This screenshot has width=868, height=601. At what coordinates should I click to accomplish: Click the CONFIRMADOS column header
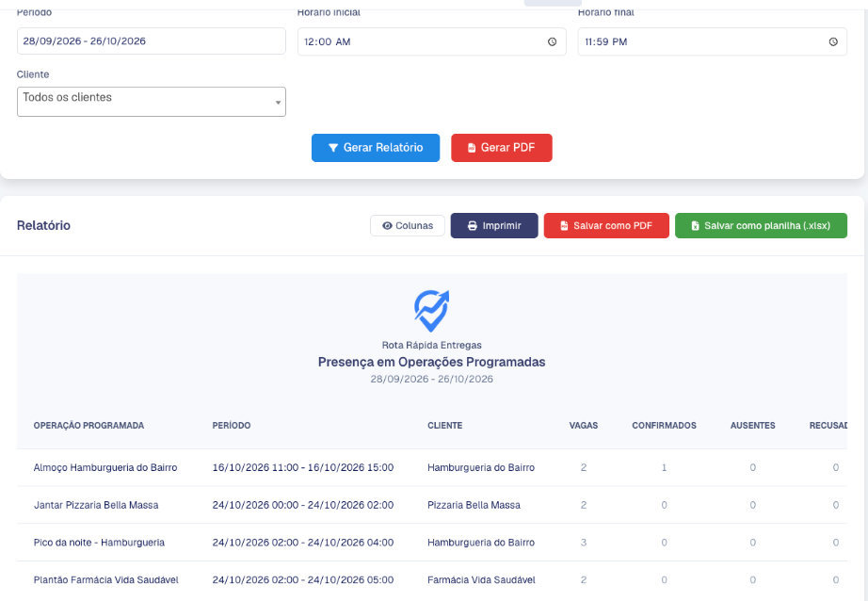click(665, 426)
